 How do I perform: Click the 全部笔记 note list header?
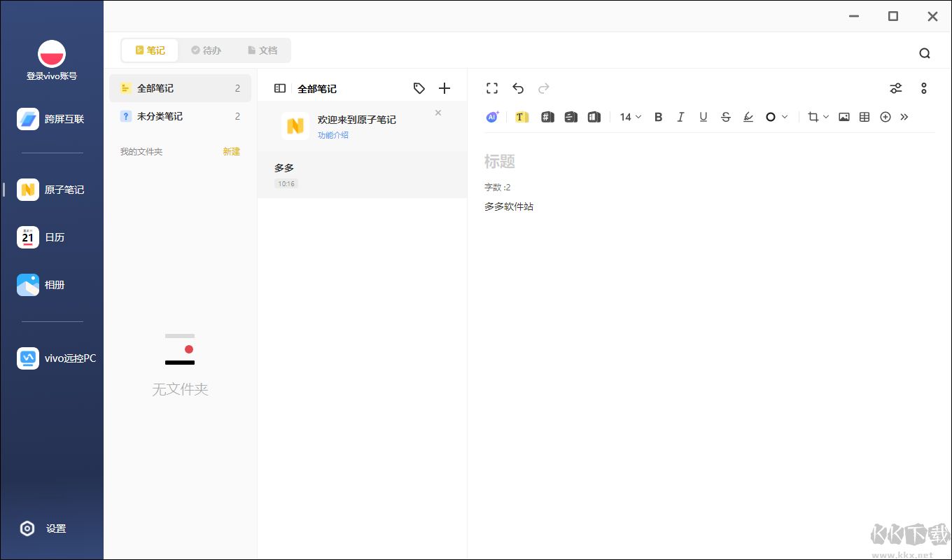pyautogui.click(x=317, y=89)
